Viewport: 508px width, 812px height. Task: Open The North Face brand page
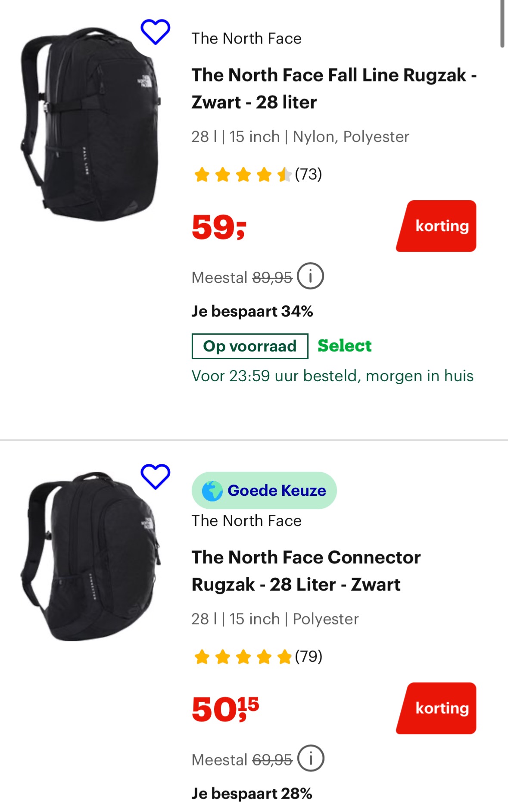tap(247, 38)
